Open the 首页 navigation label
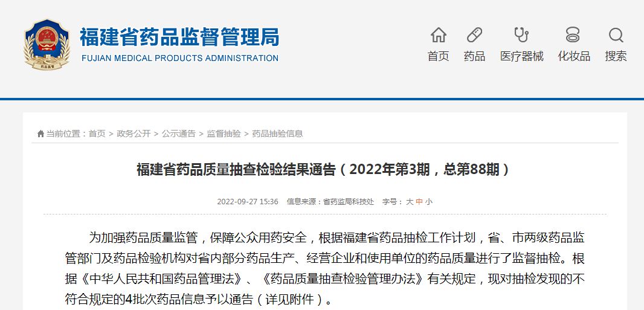The width and height of the screenshot is (644, 310). click(438, 56)
